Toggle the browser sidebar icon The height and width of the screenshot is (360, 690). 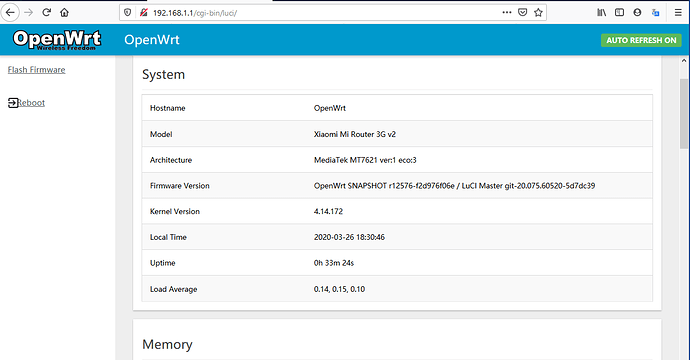619,12
